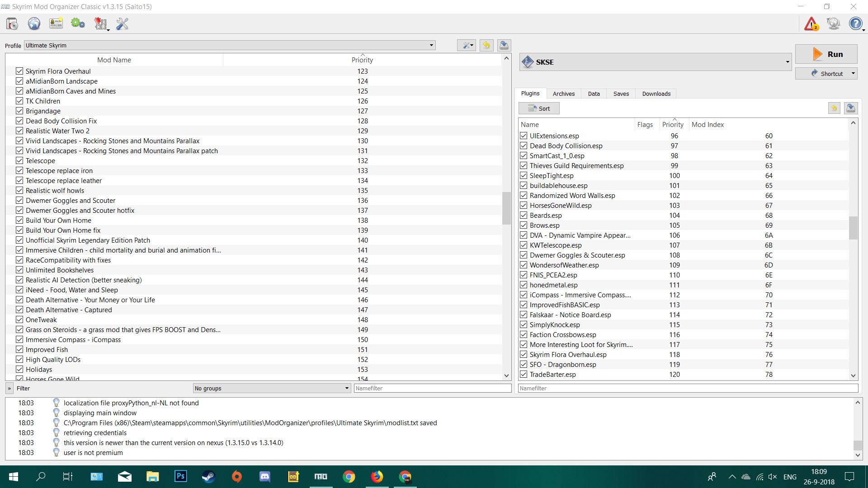Open Task View on the taskbar
The height and width of the screenshot is (488, 868).
68,477
